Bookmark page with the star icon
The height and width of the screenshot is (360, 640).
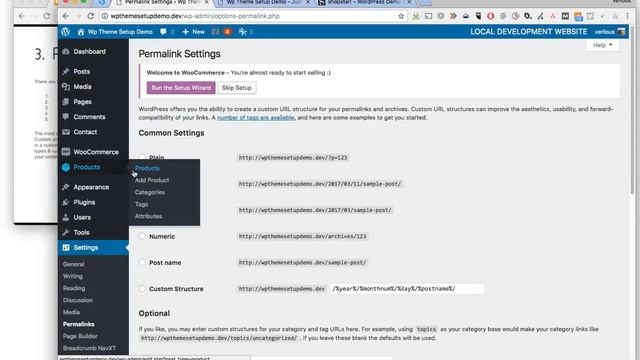[x=401, y=16]
